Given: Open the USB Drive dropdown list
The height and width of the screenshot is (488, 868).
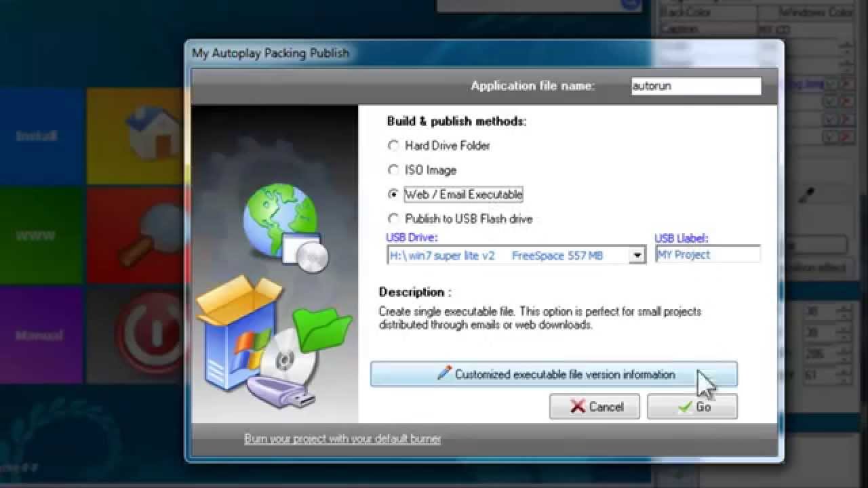Looking at the screenshot, I should [x=637, y=256].
